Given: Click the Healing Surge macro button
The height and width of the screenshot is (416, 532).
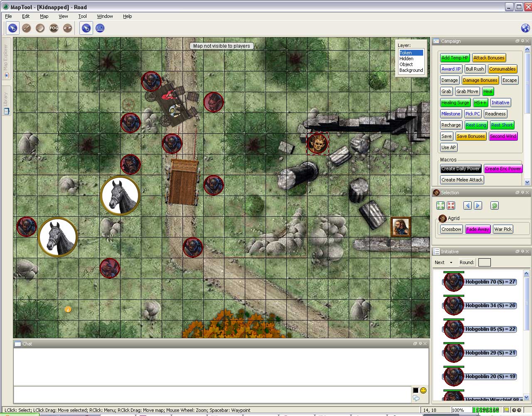Looking at the screenshot, I should coord(455,103).
